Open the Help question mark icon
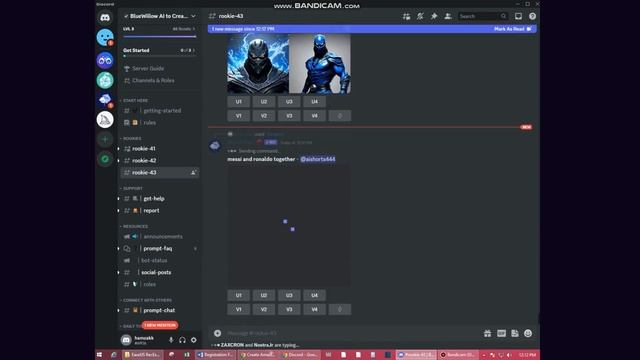640x360 pixels. [532, 16]
